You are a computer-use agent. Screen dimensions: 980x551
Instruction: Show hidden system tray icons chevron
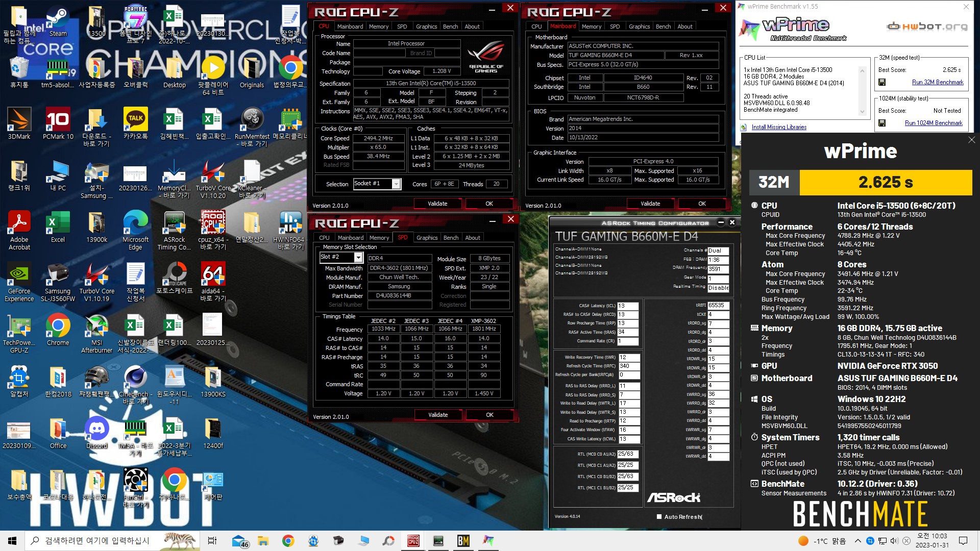click(857, 541)
